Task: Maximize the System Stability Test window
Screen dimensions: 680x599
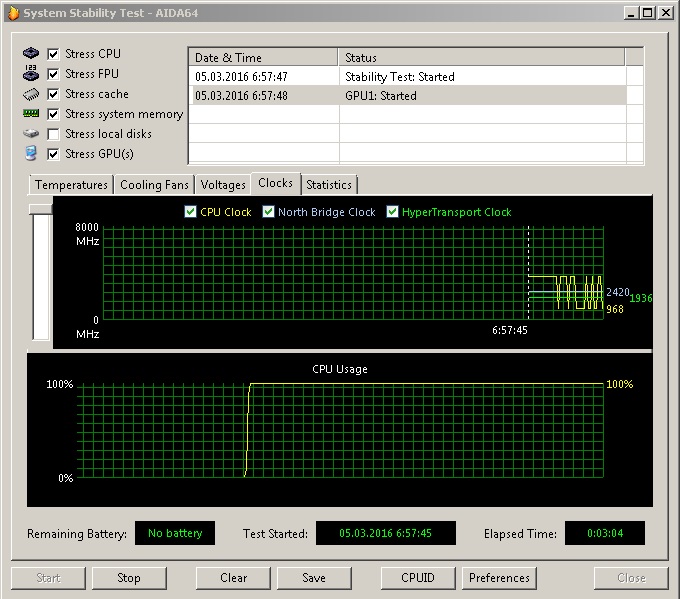Action: pyautogui.click(x=647, y=13)
